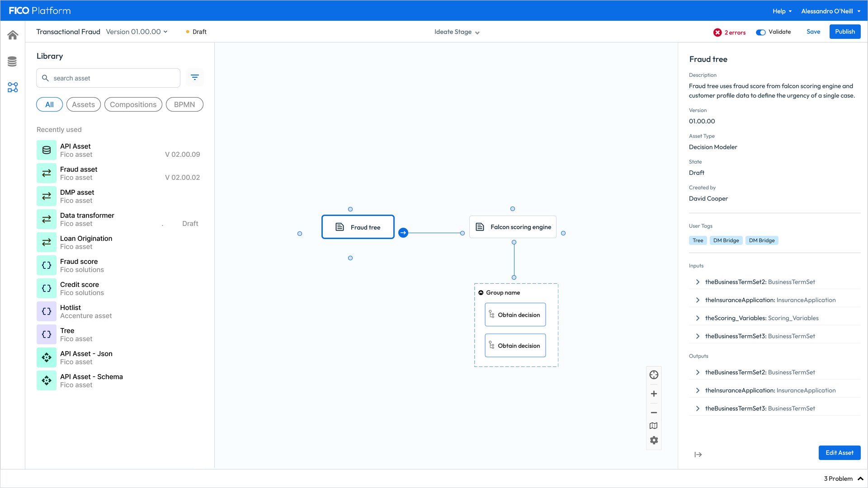
Task: Select the Assets filter tab
Action: (84, 104)
